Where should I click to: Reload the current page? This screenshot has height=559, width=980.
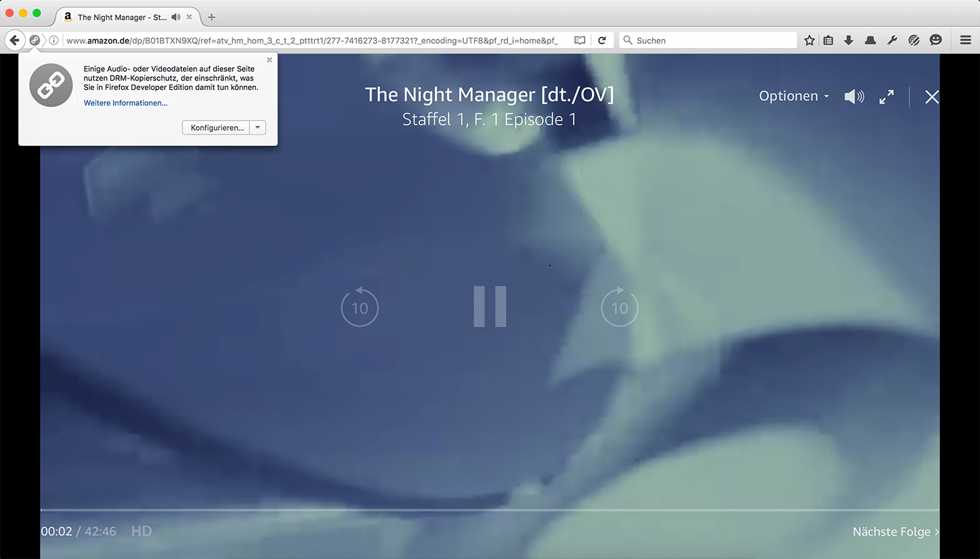pyautogui.click(x=602, y=40)
